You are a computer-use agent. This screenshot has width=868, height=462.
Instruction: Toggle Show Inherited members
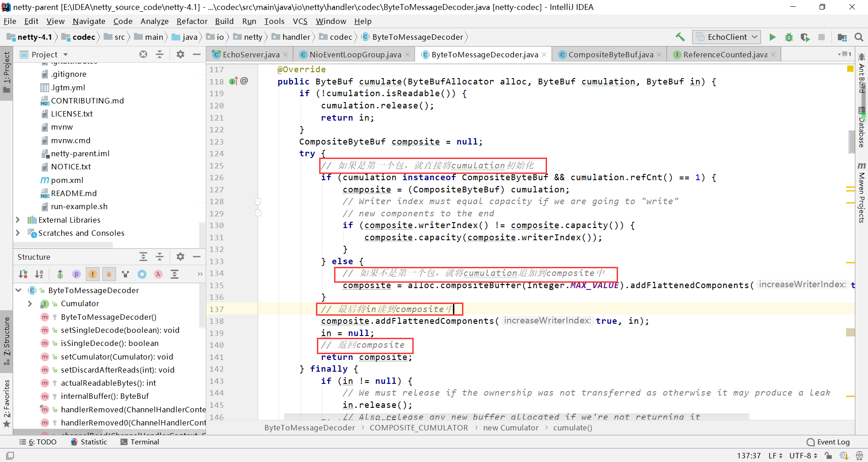60,274
